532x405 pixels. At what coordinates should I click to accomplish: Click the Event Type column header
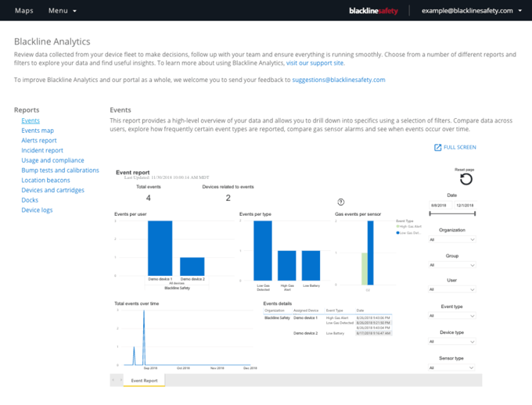click(x=335, y=310)
